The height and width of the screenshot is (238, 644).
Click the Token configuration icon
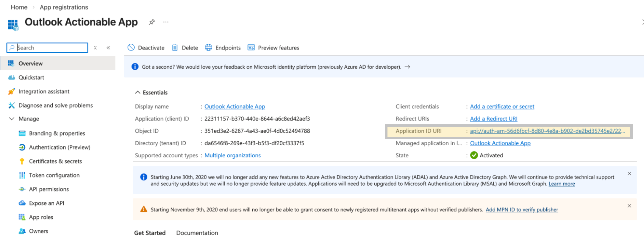[22, 175]
